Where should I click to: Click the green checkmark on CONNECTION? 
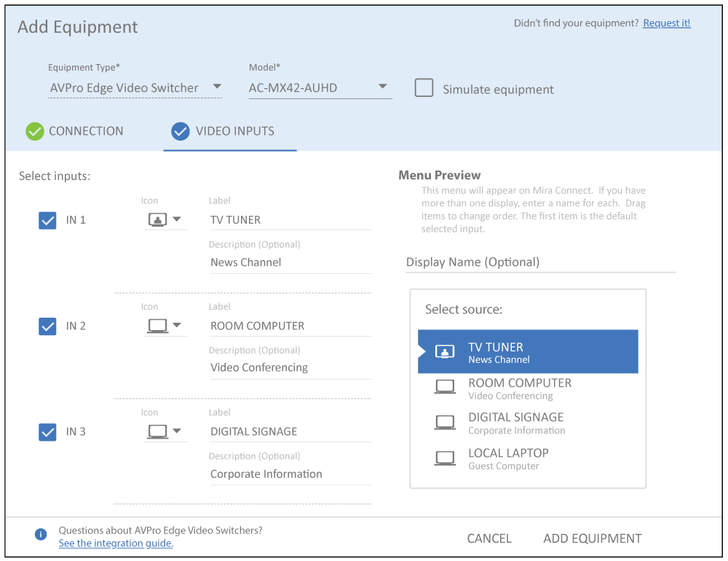34,131
